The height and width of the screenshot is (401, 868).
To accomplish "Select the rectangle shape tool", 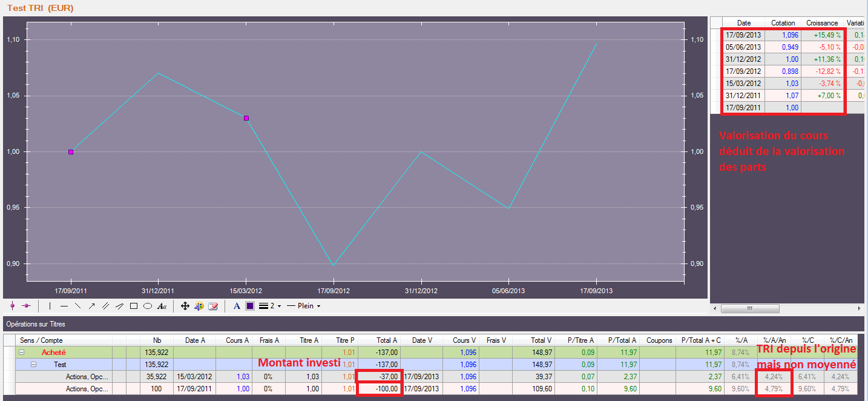I will (x=134, y=307).
